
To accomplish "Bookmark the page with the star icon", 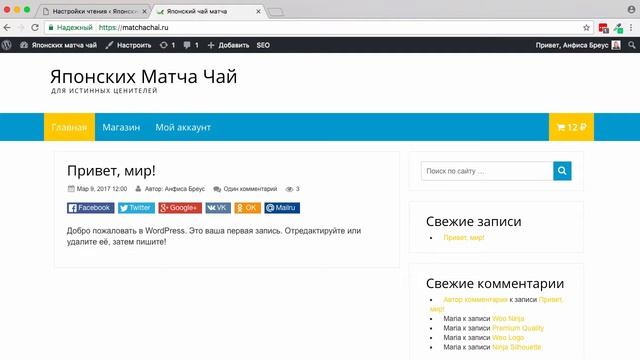I will point(586,27).
